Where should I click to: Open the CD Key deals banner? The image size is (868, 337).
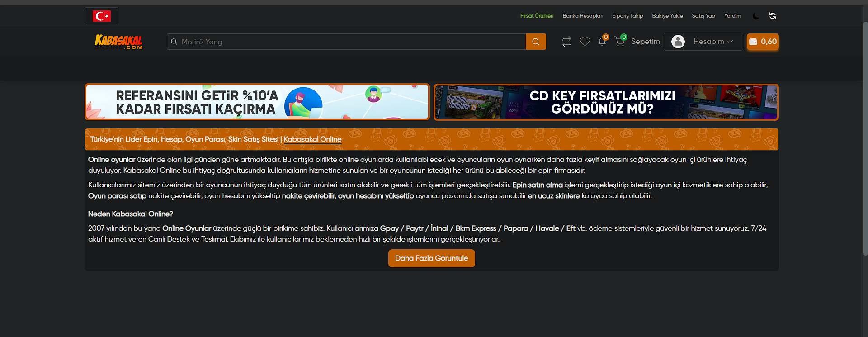[x=606, y=102]
